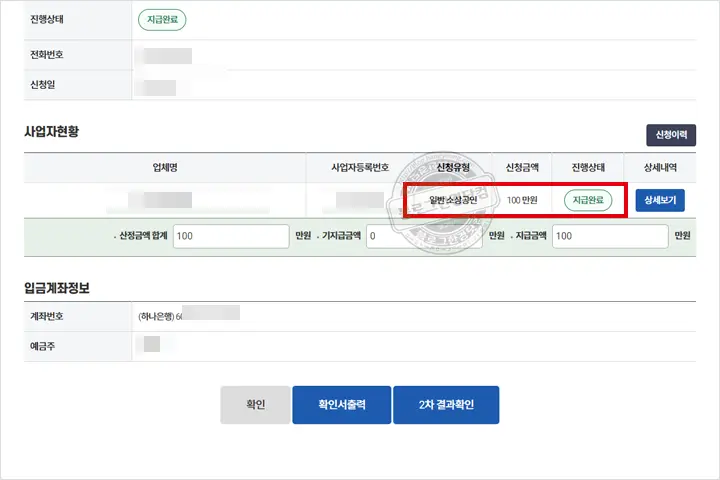Select the 확인서출력 button
The height and width of the screenshot is (480, 720).
click(x=342, y=405)
